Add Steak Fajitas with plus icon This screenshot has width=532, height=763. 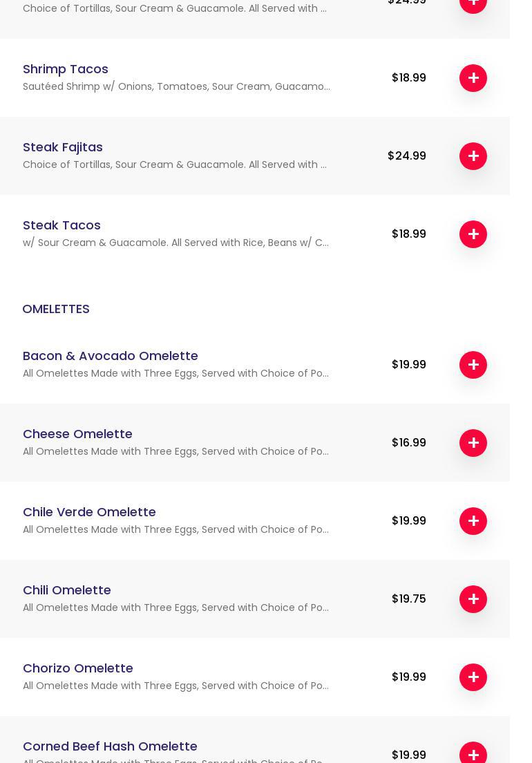[x=473, y=156]
